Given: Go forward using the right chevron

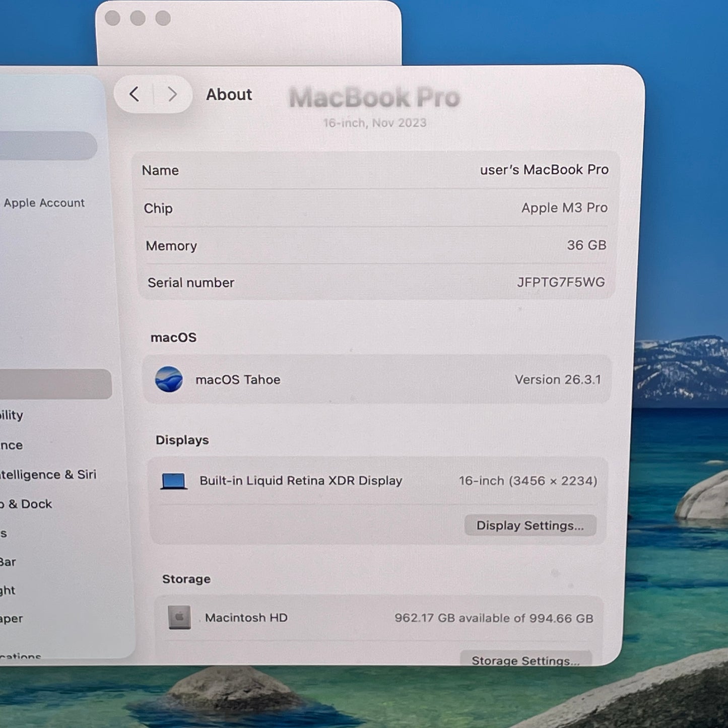Looking at the screenshot, I should pos(172,94).
